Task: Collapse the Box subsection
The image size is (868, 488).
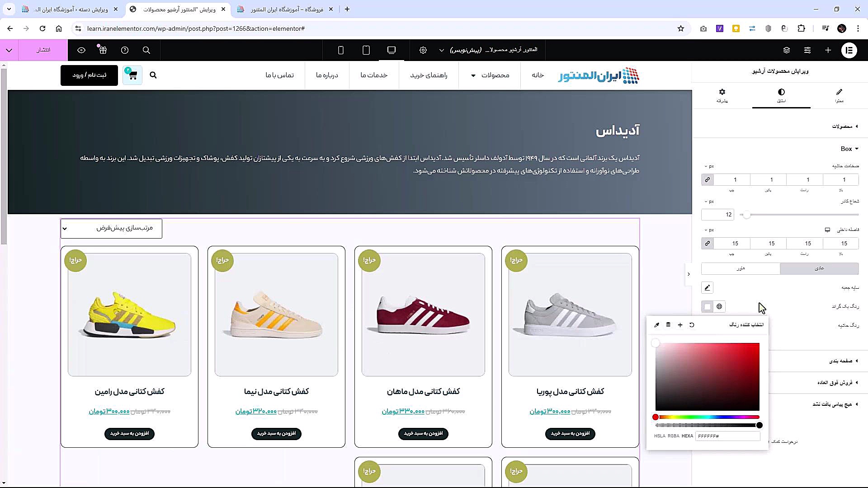Action: [x=849, y=149]
